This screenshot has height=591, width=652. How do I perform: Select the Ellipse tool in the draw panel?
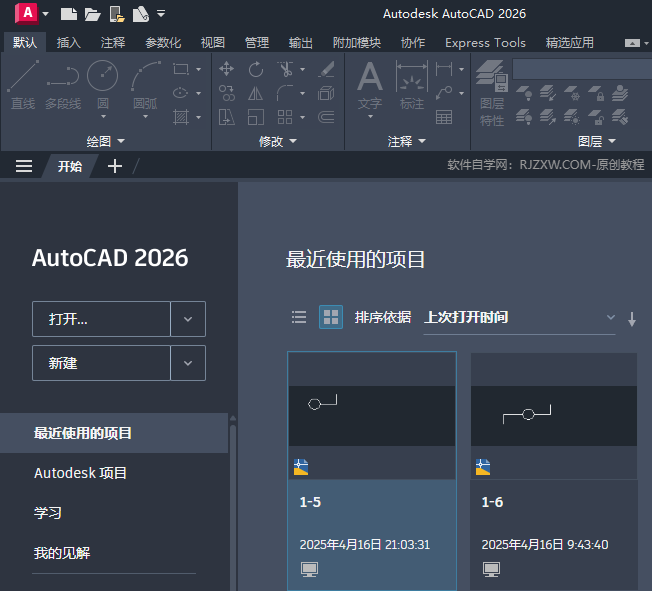pyautogui.click(x=180, y=93)
